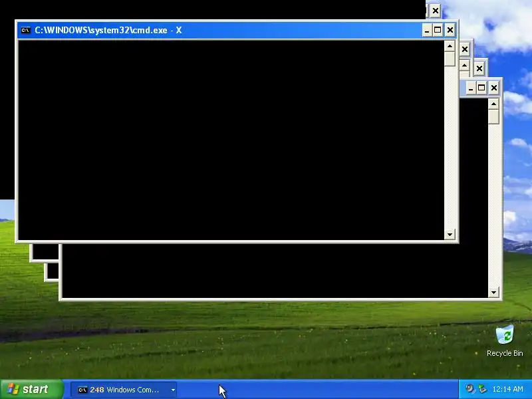Click the scrollbar thumb in the front cmd window
The image size is (532, 399).
(450, 59)
